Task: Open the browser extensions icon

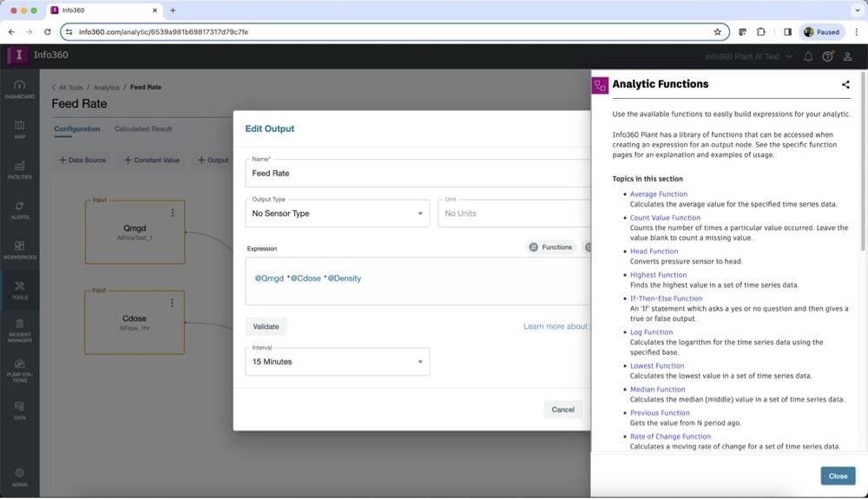Action: 761,32
